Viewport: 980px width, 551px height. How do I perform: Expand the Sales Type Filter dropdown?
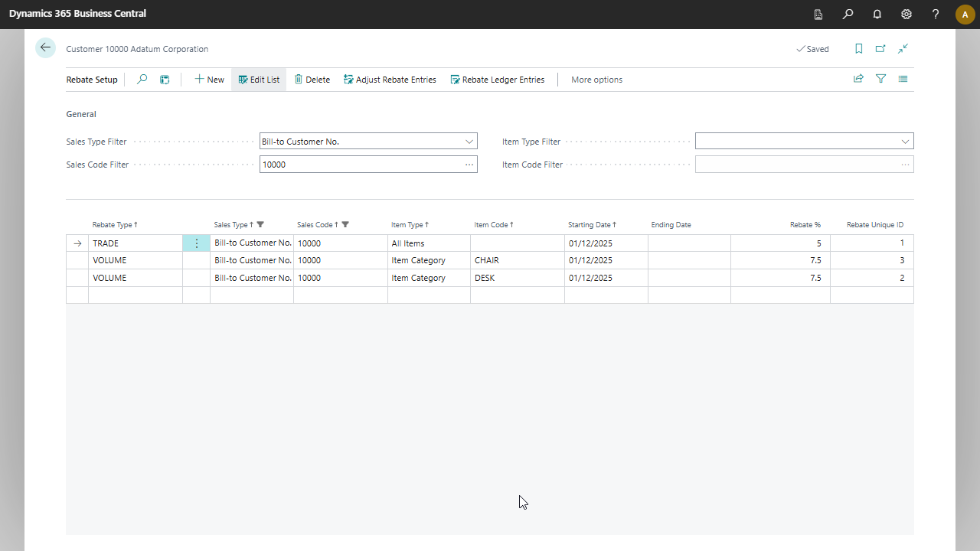pos(469,142)
